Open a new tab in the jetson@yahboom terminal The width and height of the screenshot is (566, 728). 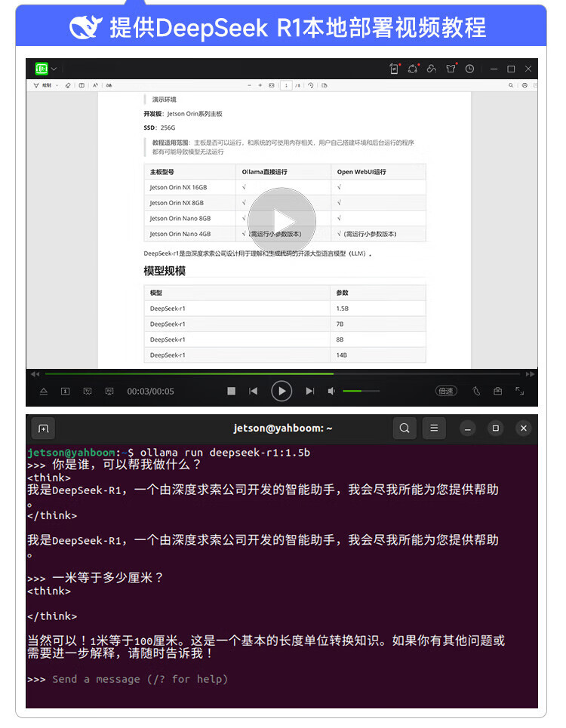coord(43,428)
